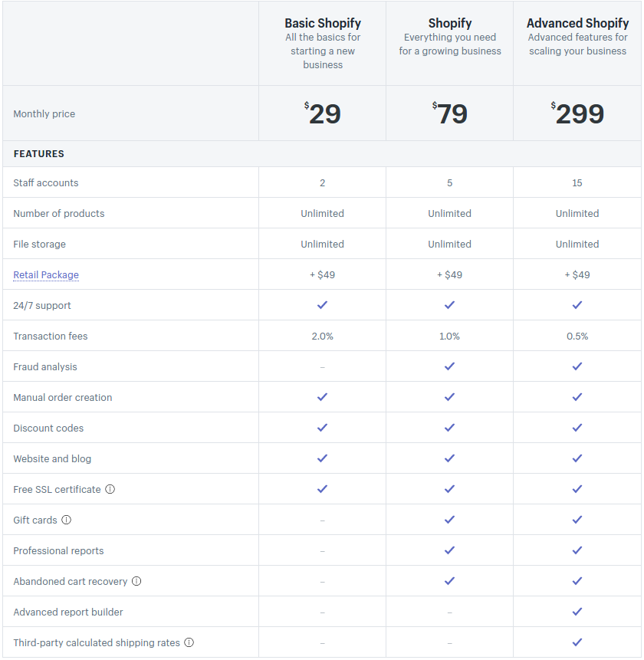The image size is (644, 660).
Task: Click the File storage row label
Action: [x=40, y=244]
